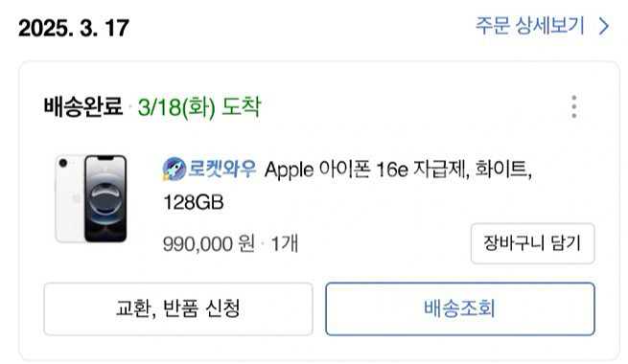Click the 1개 quantity text
This screenshot has height=364, width=628.
(x=285, y=243)
